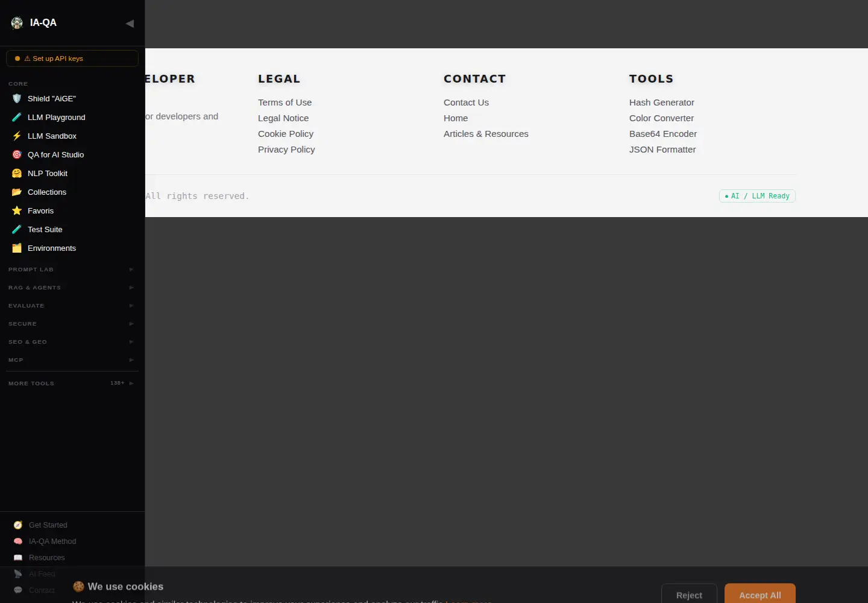Expand the Evaluate section

[x=71, y=306]
